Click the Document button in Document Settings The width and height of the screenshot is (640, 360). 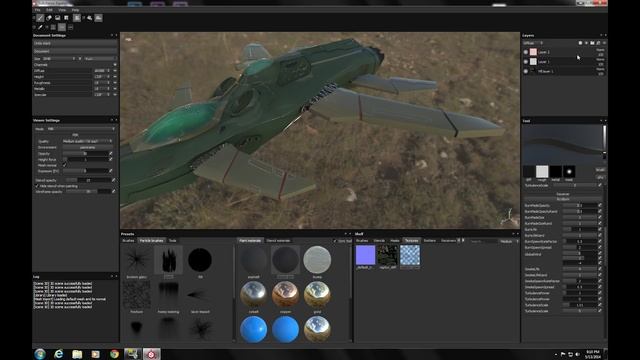coord(75,51)
